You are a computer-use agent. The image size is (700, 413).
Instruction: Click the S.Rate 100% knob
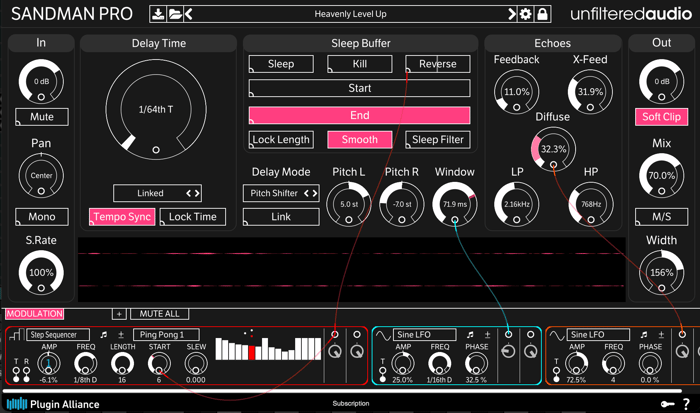(41, 273)
